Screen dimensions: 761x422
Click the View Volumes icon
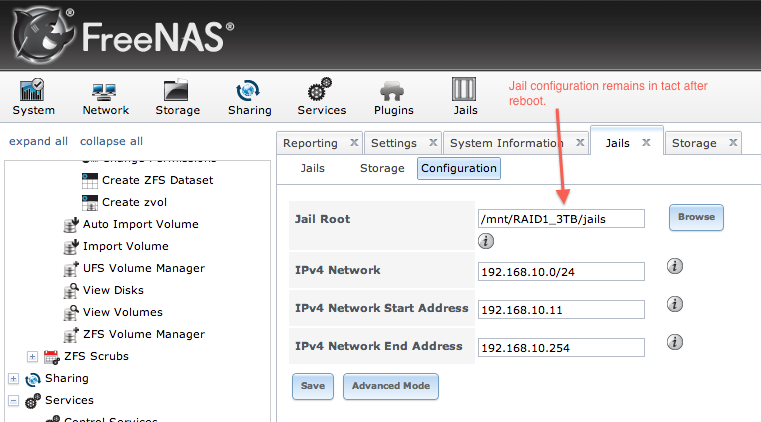click(71, 312)
